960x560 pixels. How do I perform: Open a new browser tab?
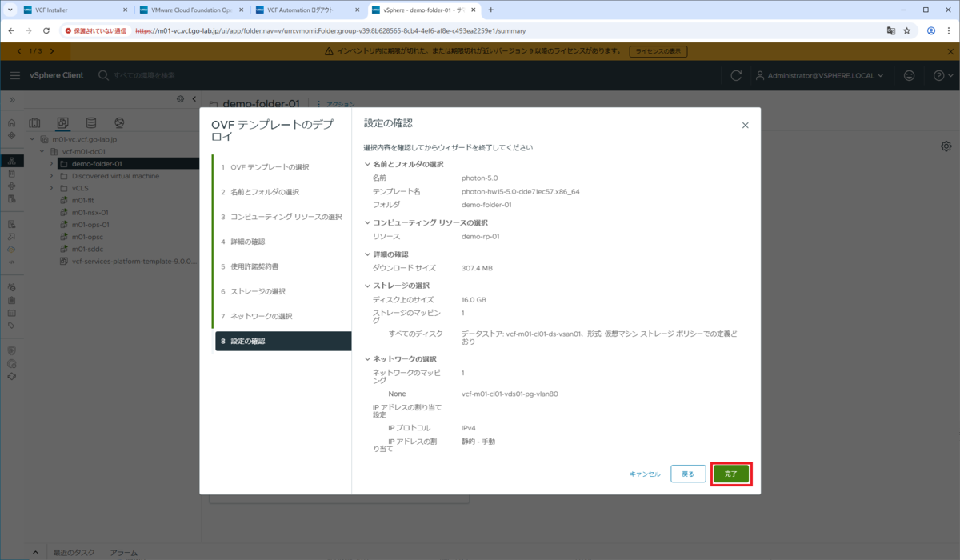click(490, 10)
